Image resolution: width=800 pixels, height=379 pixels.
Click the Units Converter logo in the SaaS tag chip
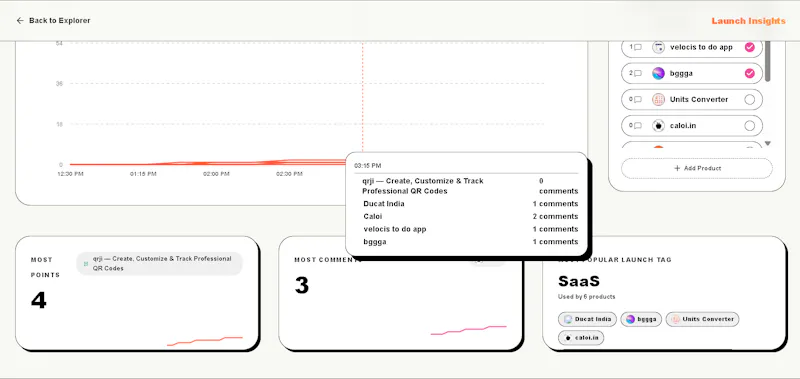point(676,319)
